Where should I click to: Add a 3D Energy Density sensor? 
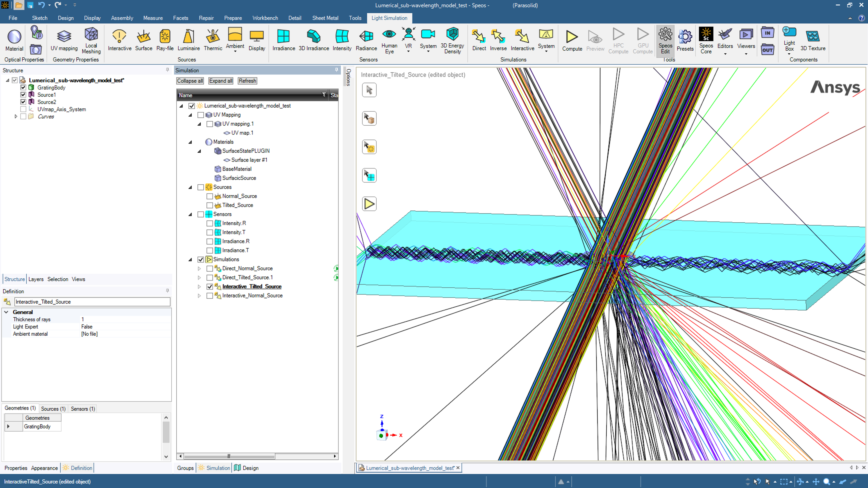point(452,41)
